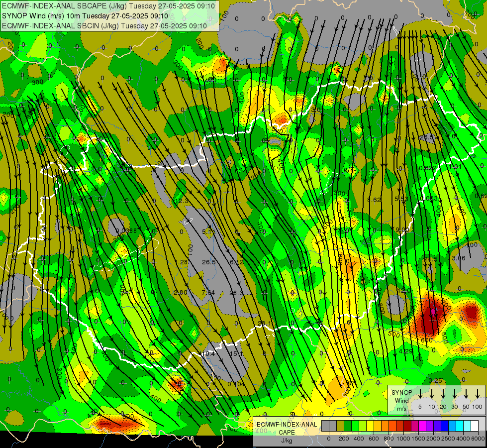Screen dimensions: 487x448
Task: Click the map value '10.4'
Action: click(208, 354)
